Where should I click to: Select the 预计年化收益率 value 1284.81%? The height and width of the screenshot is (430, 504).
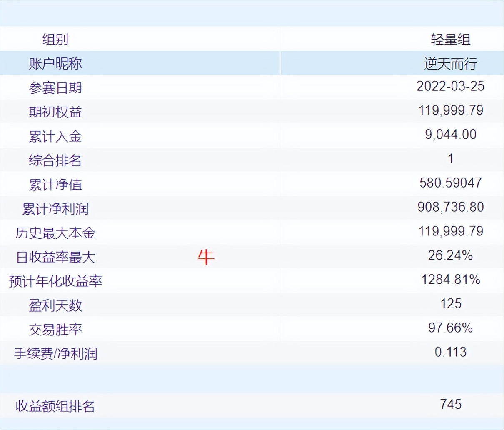click(x=451, y=280)
